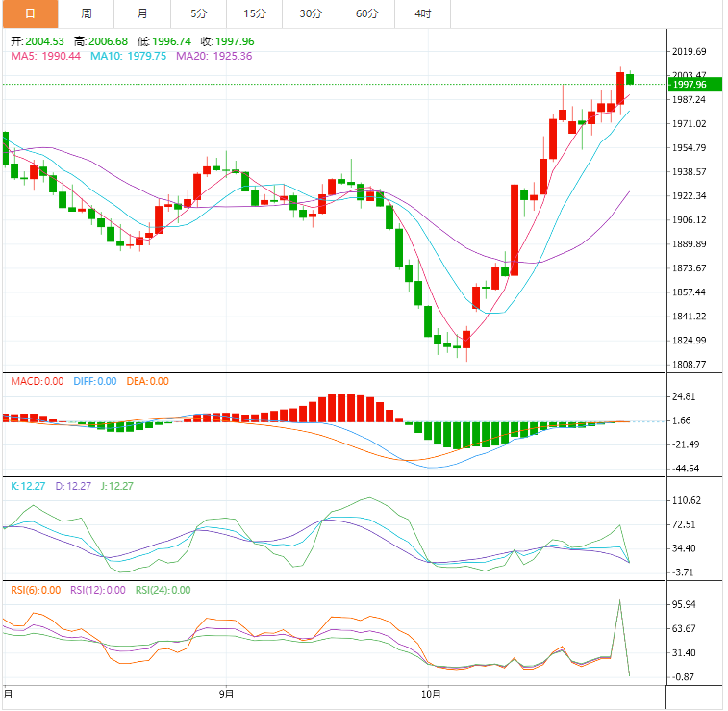Click the K:12.27 KDJ indicator label
Viewport: 728px width, 711px height.
click(28, 486)
